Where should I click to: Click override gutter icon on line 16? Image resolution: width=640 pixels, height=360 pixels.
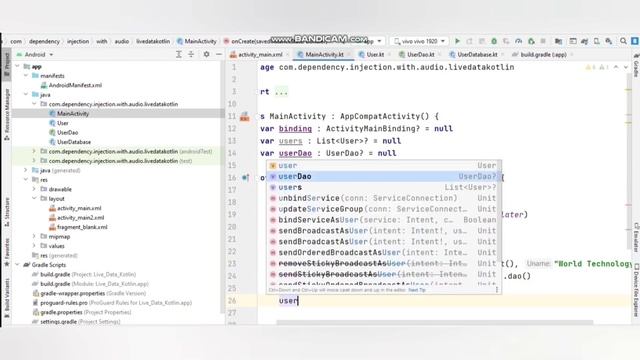click(245, 178)
